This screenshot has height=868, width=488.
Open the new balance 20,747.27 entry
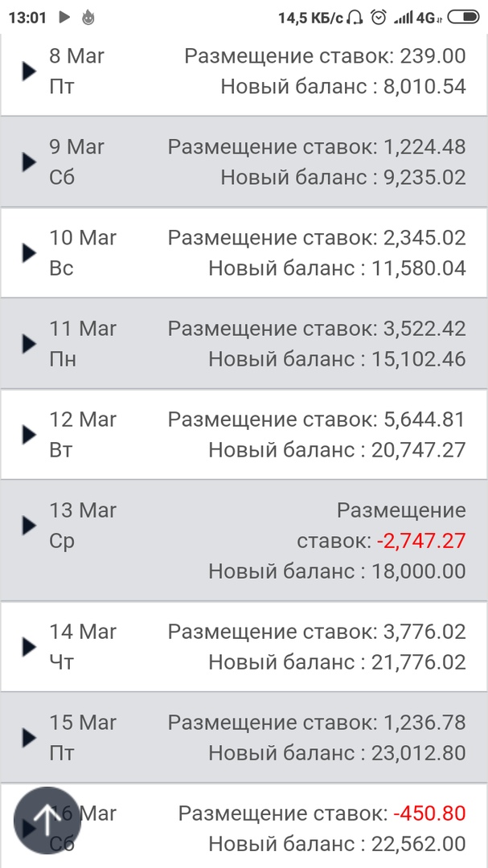[338, 449]
